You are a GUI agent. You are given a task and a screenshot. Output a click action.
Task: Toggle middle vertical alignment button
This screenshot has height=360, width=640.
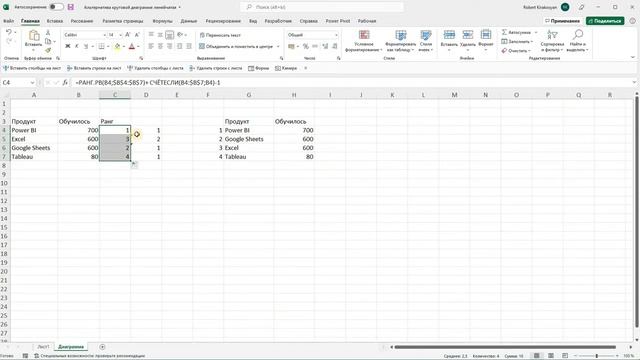(160, 35)
